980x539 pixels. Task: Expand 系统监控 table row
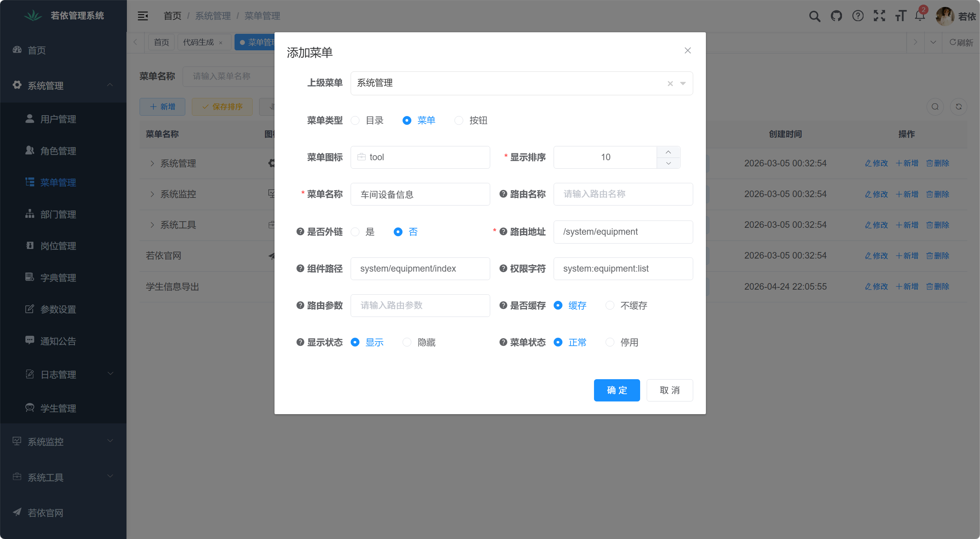[152, 194]
